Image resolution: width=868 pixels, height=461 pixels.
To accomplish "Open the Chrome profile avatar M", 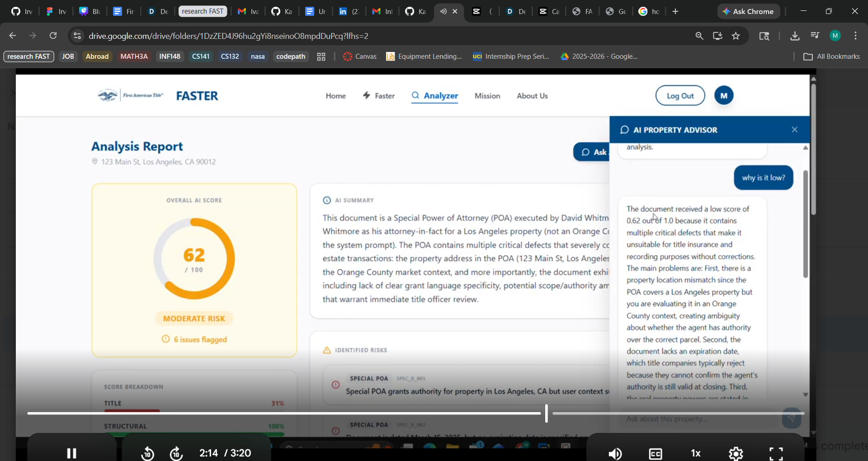I will 835,36.
